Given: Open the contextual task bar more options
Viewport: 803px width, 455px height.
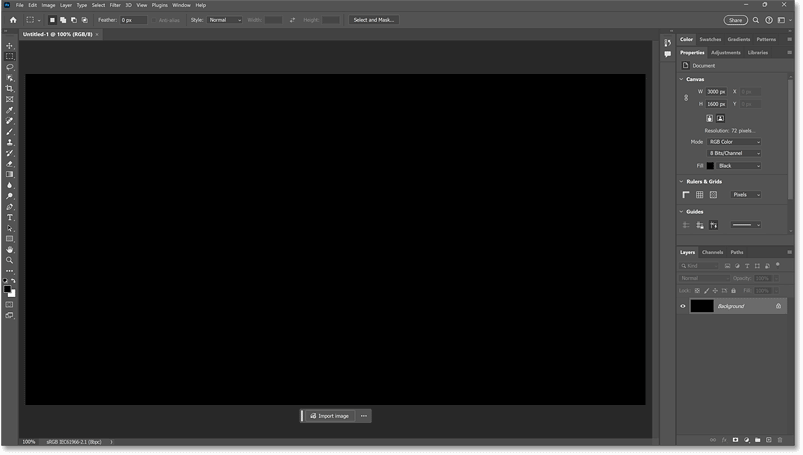Looking at the screenshot, I should coord(364,416).
